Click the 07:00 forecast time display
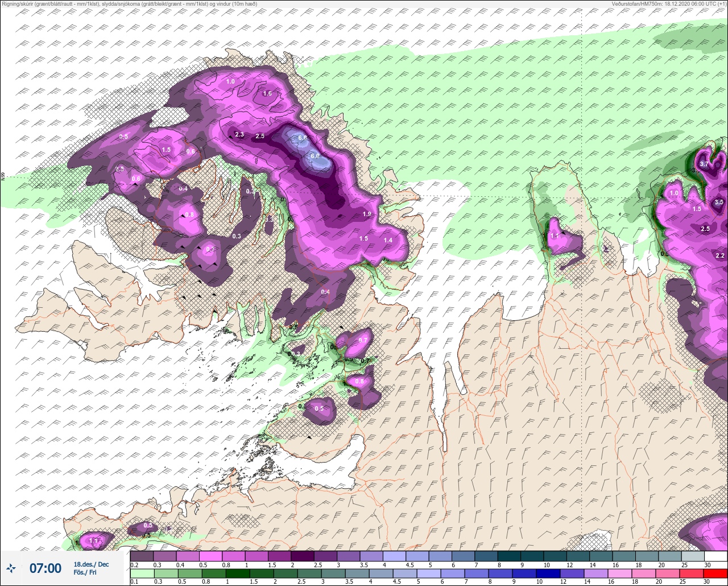This screenshot has height=586, width=728. pos(45,568)
